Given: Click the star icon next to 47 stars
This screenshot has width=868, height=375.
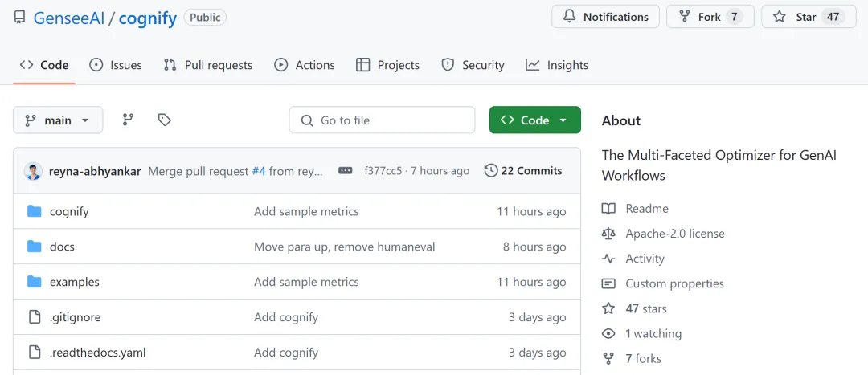Looking at the screenshot, I should click(608, 308).
